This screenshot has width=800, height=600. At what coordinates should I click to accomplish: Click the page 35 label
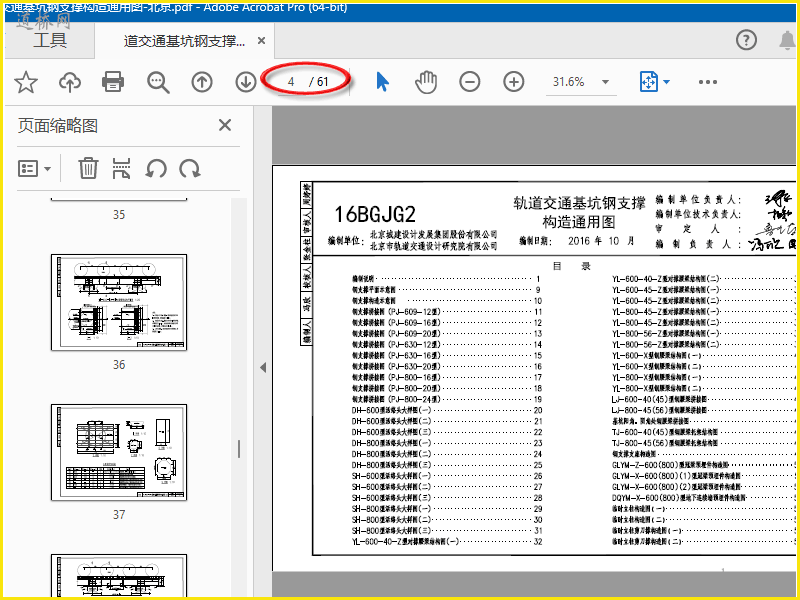tap(119, 215)
